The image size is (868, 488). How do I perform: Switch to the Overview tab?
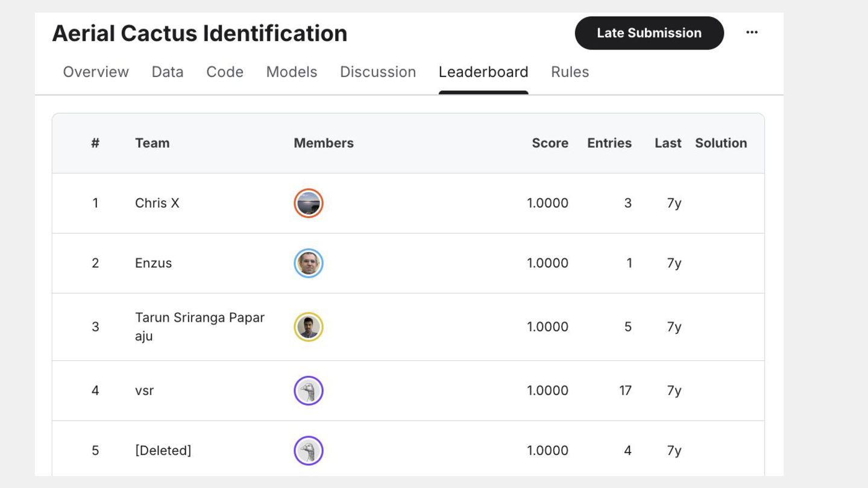pos(96,72)
